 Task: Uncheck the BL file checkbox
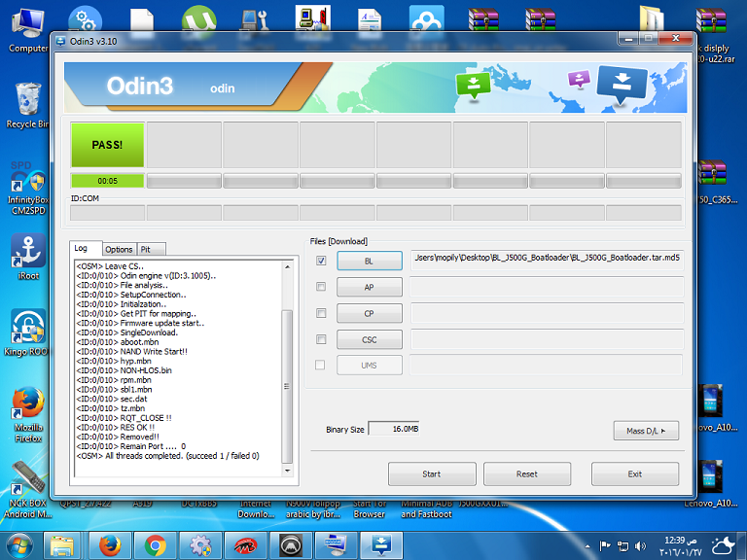coord(321,261)
